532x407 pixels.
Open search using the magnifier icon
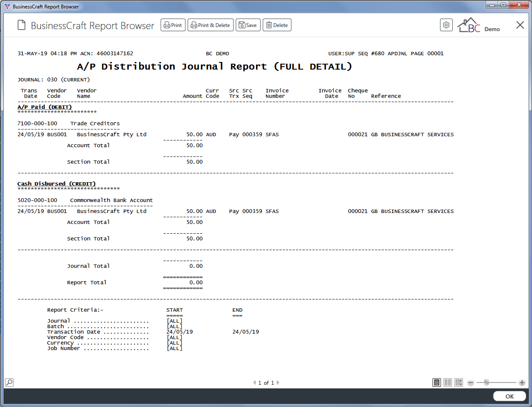(x=9, y=383)
